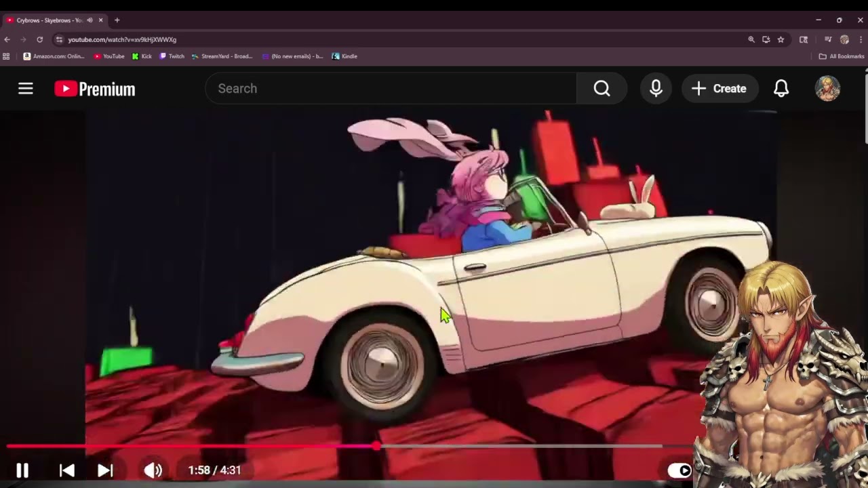Screen dimensions: 868x488
Task: Open the Create menu
Action: [719, 89]
